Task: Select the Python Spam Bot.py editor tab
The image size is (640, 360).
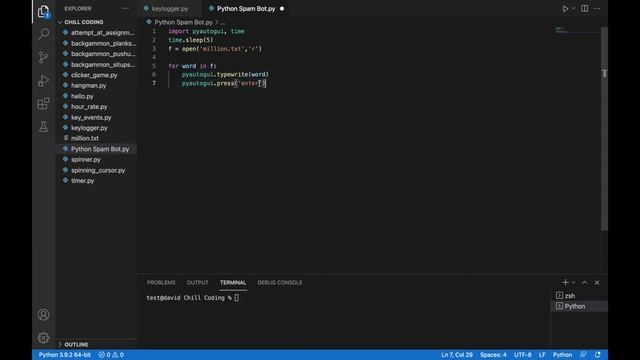Action: (x=246, y=9)
